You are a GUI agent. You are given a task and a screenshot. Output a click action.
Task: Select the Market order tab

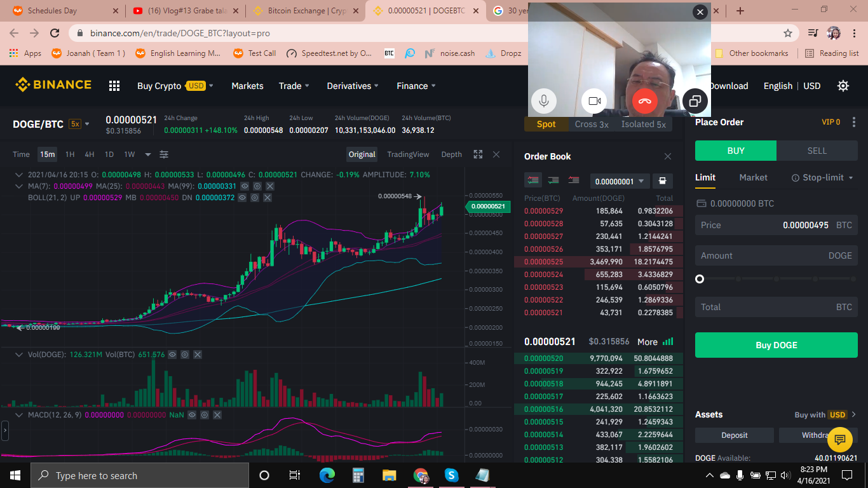click(754, 178)
